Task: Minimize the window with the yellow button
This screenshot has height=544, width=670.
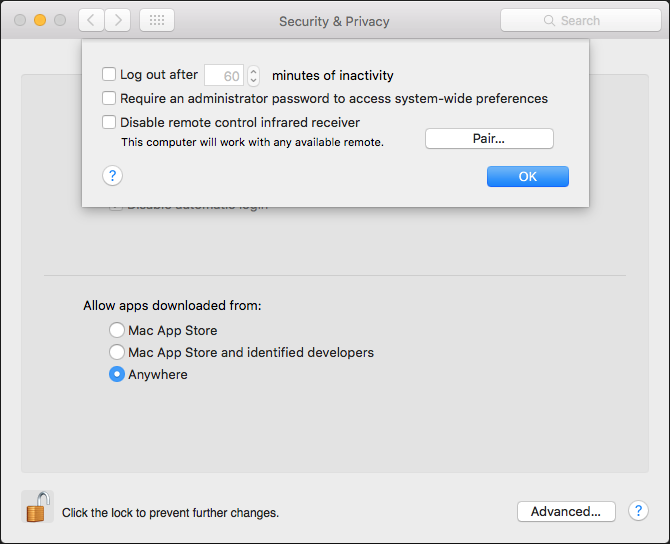Action: coord(40,20)
